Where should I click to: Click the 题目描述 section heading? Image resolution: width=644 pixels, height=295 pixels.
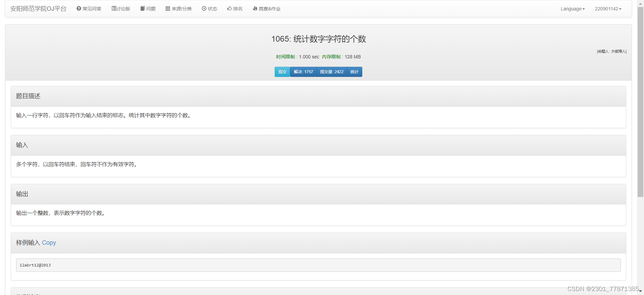point(28,96)
